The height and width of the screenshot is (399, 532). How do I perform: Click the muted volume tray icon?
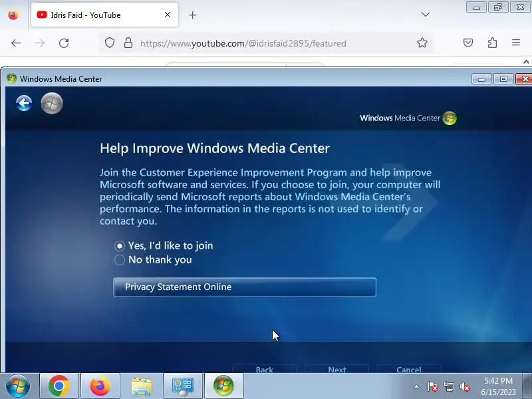465,386
